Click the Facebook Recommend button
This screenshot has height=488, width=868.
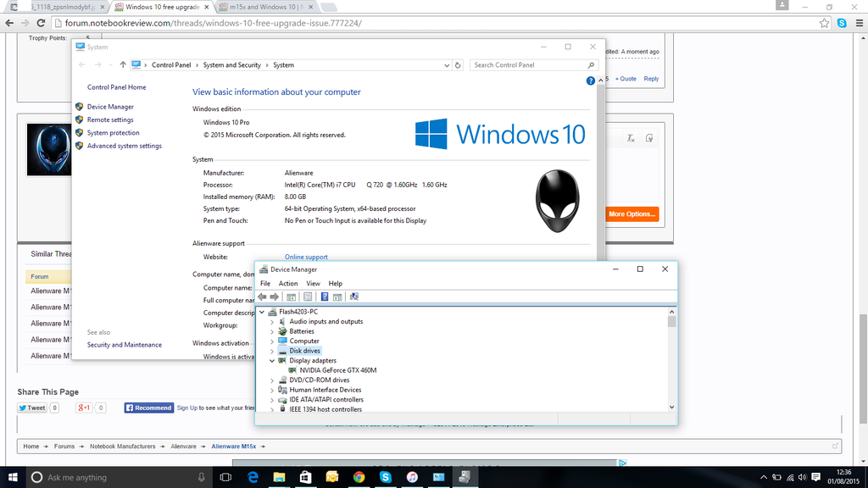[149, 408]
